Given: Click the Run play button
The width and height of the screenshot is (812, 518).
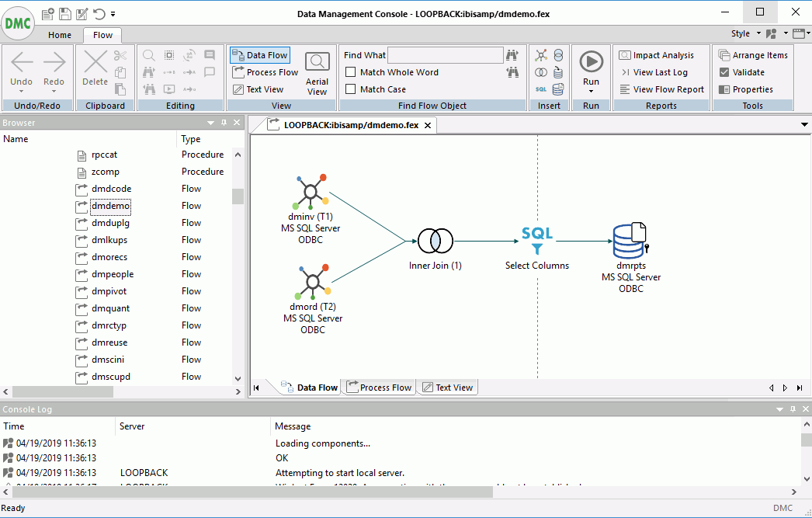Looking at the screenshot, I should coord(591,61).
